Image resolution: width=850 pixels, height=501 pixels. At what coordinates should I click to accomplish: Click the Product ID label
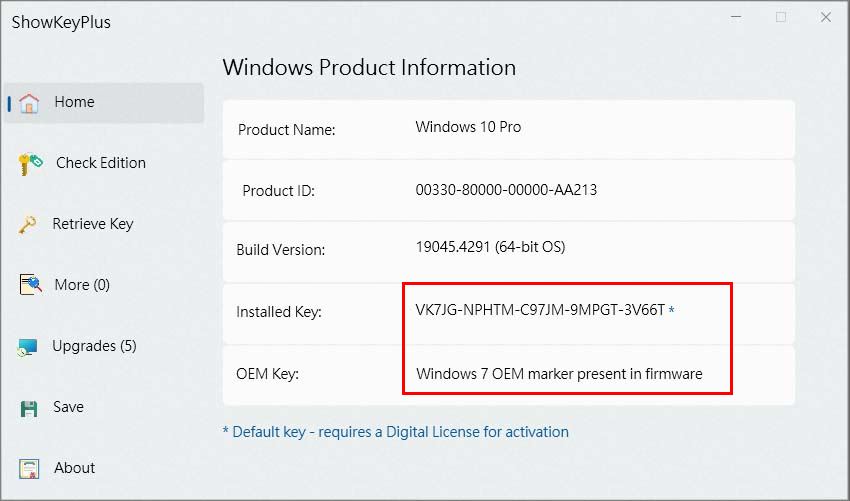[278, 191]
